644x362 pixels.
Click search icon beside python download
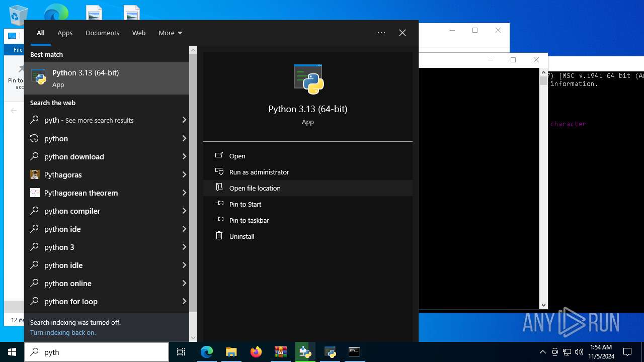[x=35, y=156]
